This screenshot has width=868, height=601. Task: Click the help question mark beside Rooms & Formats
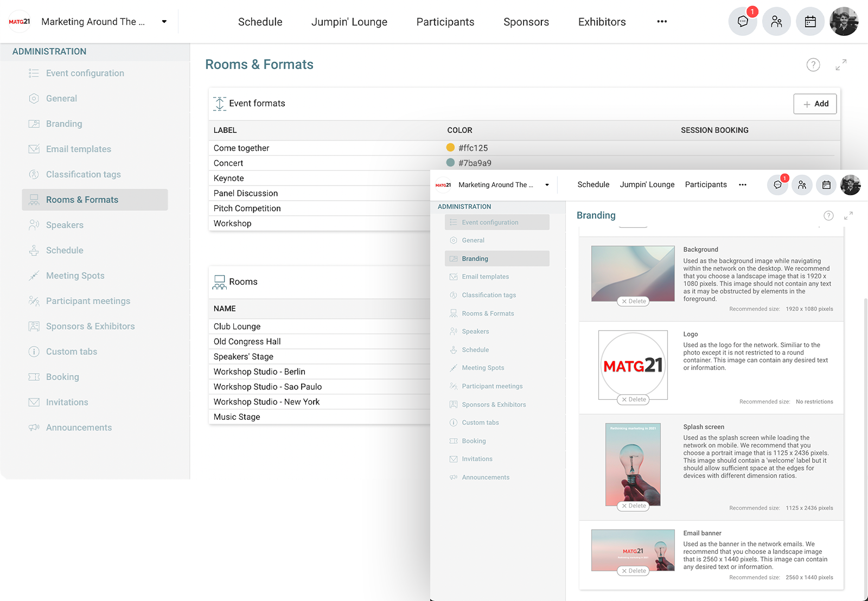(813, 65)
